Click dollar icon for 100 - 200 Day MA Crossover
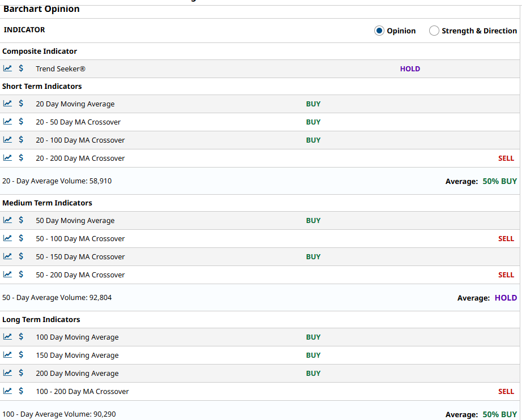This screenshot has width=522, height=420. tap(21, 391)
